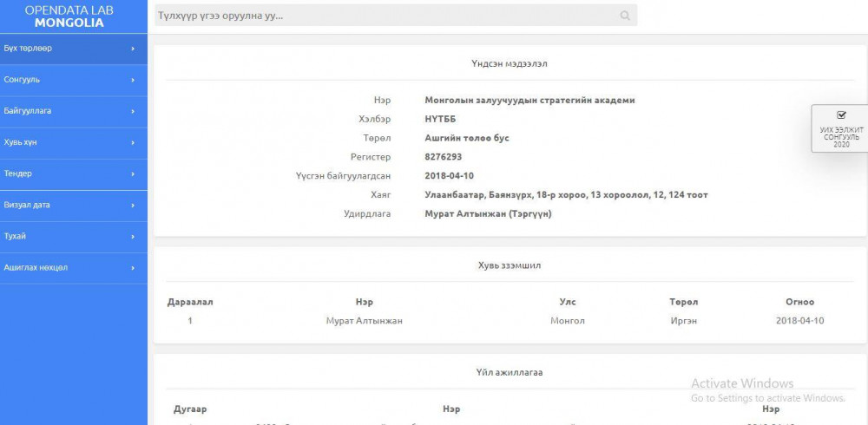Select Ашгийн төлөө бус type value

tap(467, 138)
